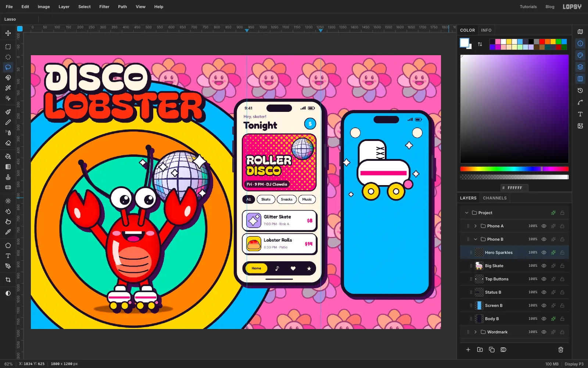This screenshot has height=368, width=588.
Task: Select the Rectangular Marquee tool
Action: point(8,47)
